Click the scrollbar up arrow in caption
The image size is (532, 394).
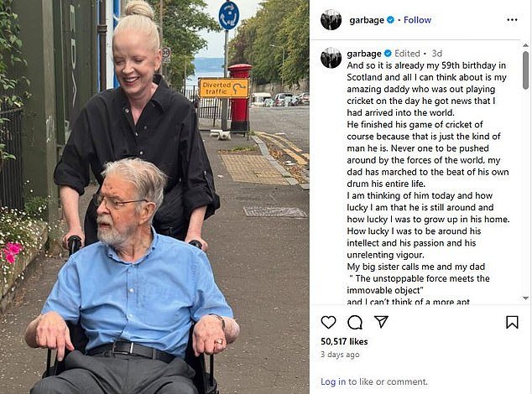coord(525,45)
